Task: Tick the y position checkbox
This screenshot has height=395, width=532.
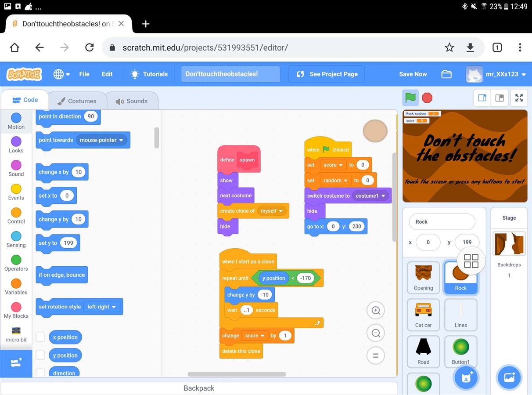Action: tap(40, 355)
